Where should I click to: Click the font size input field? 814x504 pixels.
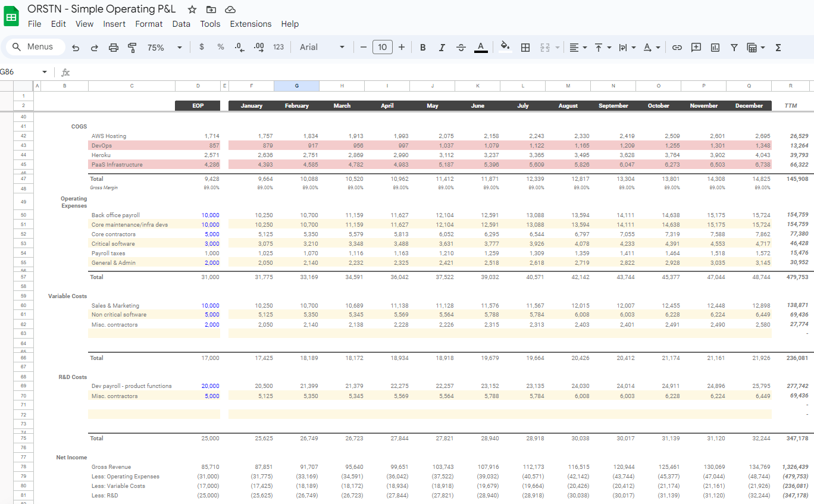coord(382,47)
